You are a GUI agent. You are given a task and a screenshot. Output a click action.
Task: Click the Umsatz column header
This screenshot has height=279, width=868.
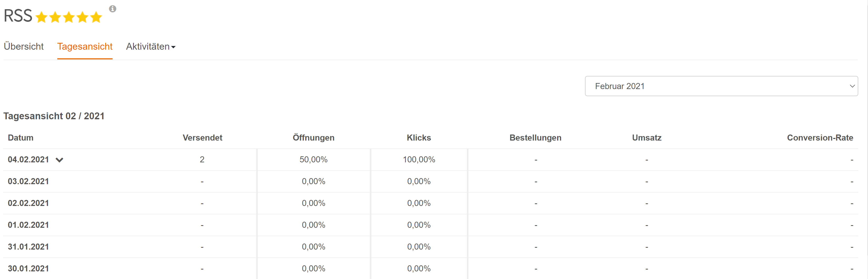(647, 138)
